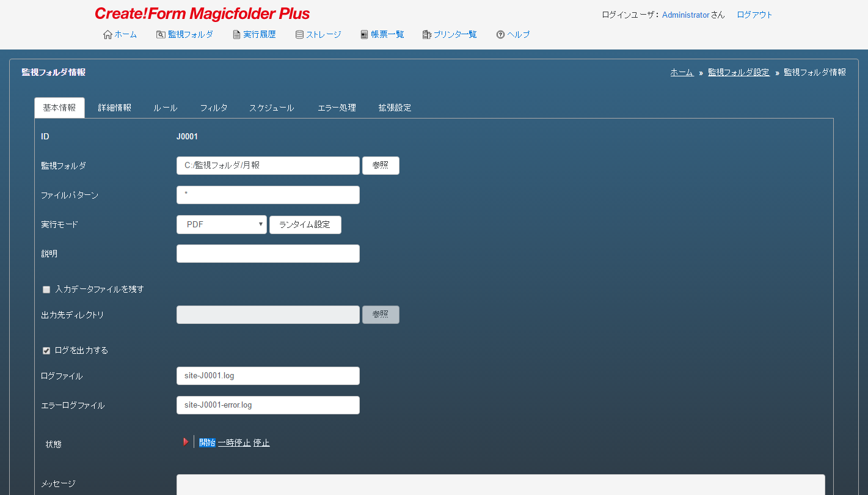Image resolution: width=868 pixels, height=495 pixels.
Task: Click the プリンタ一覧 printer icon
Action: [427, 35]
